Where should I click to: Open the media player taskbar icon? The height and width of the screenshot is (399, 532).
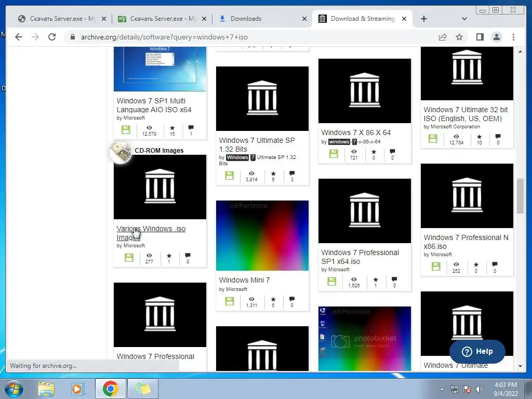pyautogui.click(x=77, y=389)
